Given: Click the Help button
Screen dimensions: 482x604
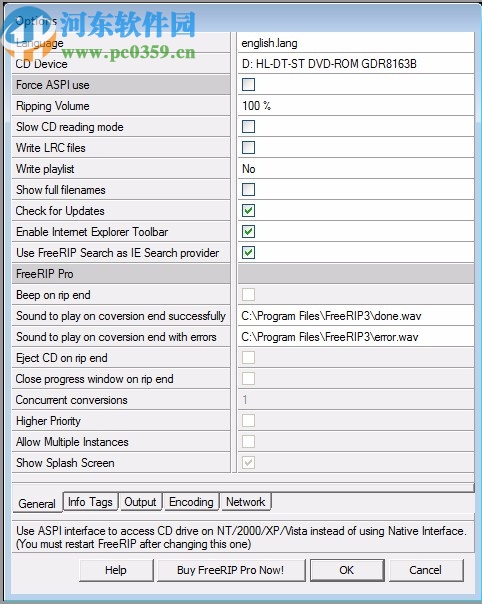Looking at the screenshot, I should 116,570.
